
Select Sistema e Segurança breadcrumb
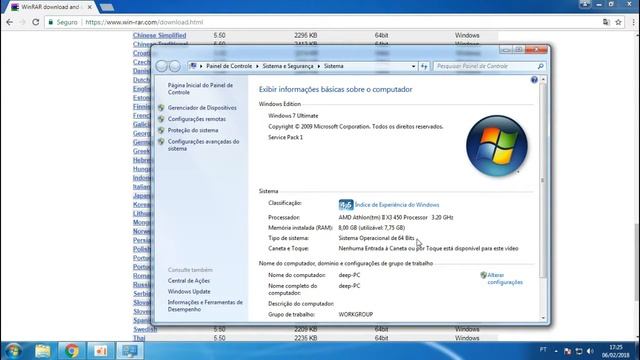pyautogui.click(x=288, y=66)
